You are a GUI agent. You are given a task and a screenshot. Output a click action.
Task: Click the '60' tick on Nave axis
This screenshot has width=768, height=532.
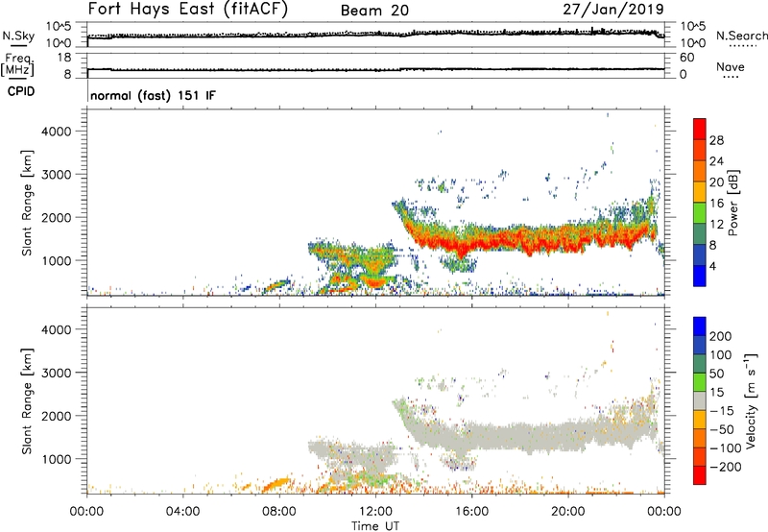pyautogui.click(x=686, y=58)
